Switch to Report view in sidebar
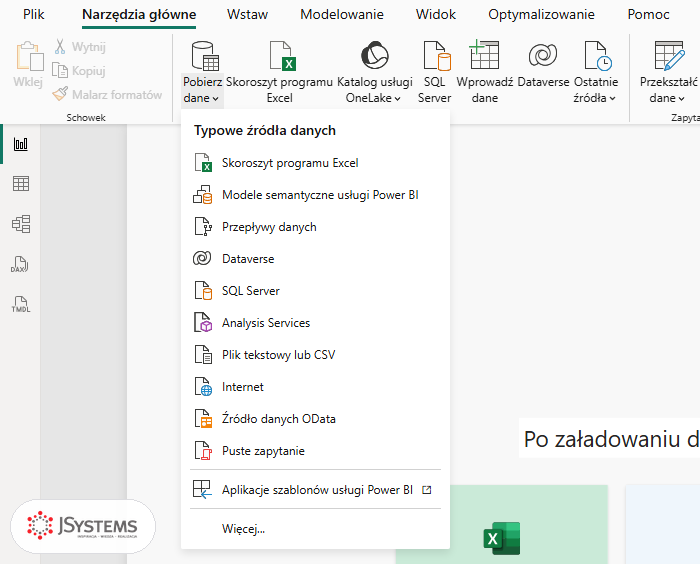This screenshot has height=564, width=700. point(21,144)
